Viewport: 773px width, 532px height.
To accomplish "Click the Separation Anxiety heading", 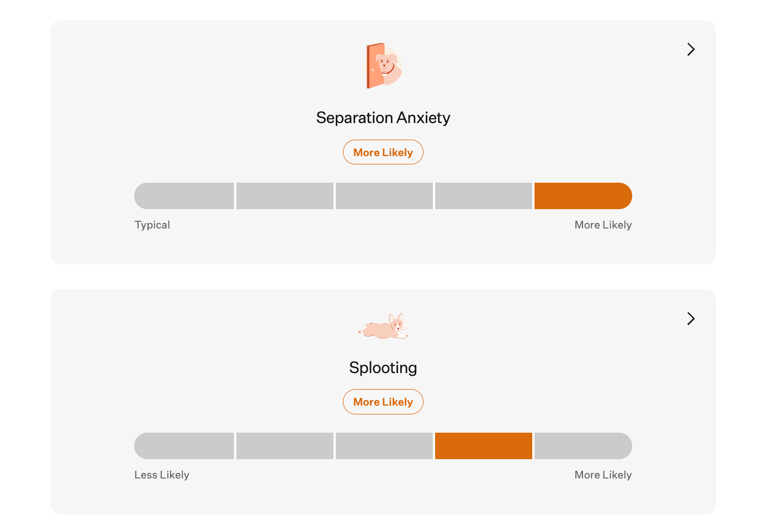I will [x=383, y=118].
